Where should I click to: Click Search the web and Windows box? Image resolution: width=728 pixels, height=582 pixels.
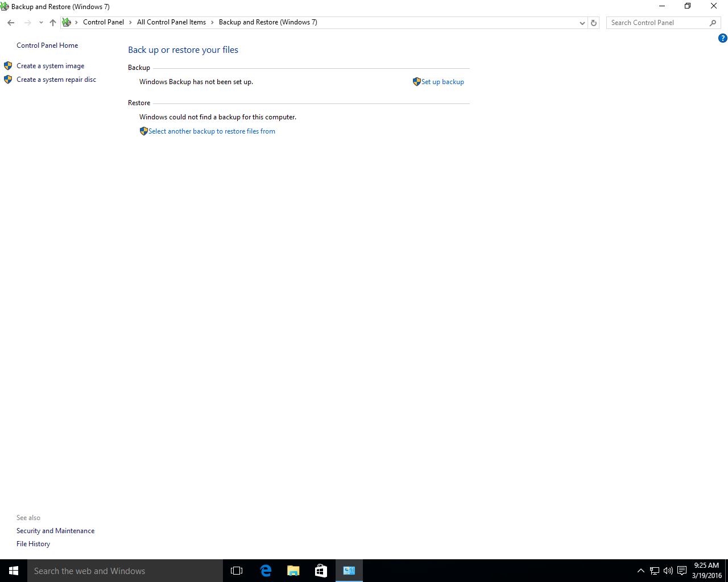click(125, 571)
